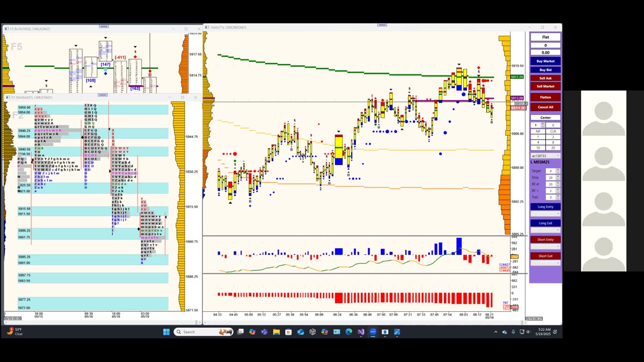This screenshot has width=644, height=362.
Task: Adjust the BE + value stepper
Action: pyautogui.click(x=557, y=191)
